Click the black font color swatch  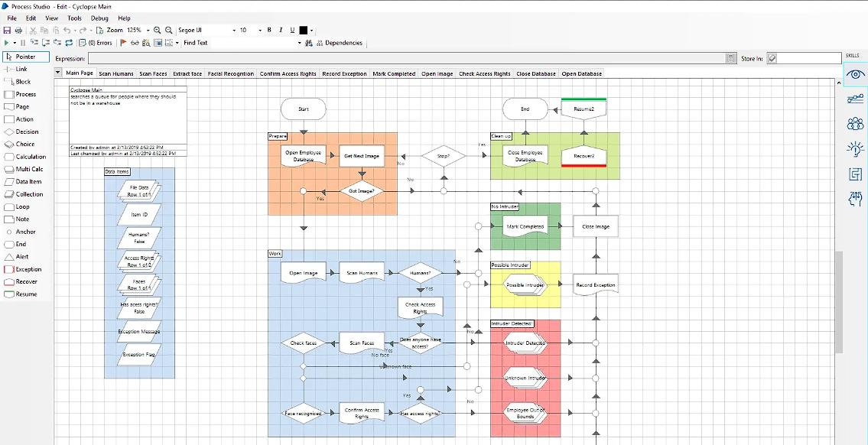point(304,31)
